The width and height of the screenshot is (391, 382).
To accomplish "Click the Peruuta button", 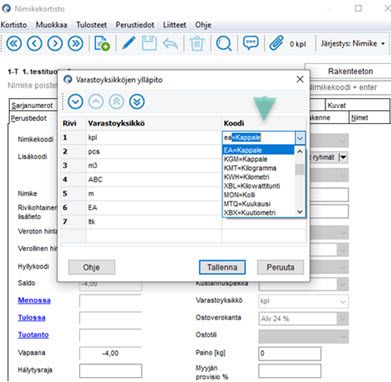I will coord(280,267).
